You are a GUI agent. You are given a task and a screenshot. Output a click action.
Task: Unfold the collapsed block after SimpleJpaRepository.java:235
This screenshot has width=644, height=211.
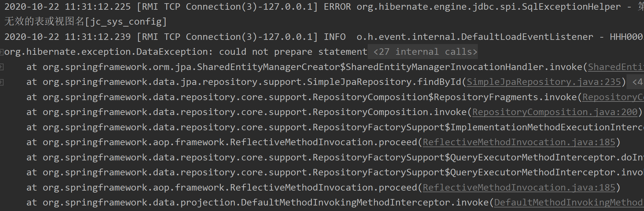tap(637, 82)
